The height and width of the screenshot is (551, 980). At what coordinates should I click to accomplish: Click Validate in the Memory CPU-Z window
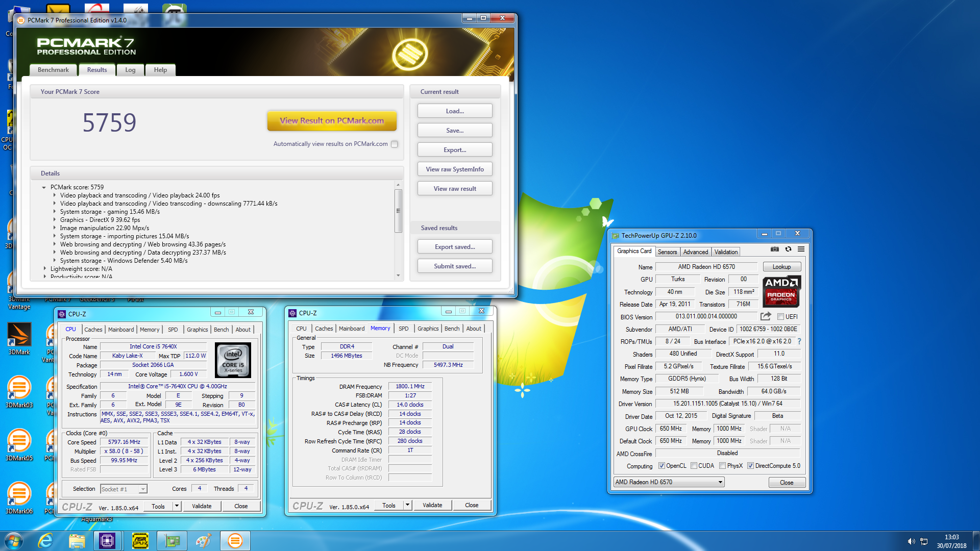[432, 505]
